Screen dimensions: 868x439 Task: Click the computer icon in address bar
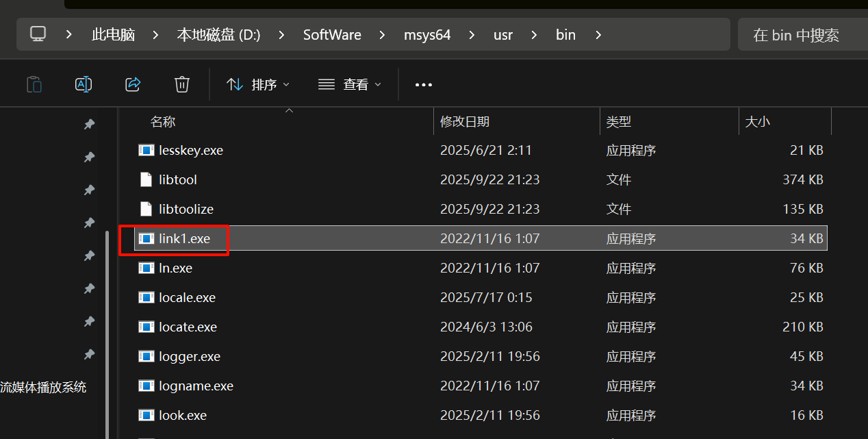38,34
